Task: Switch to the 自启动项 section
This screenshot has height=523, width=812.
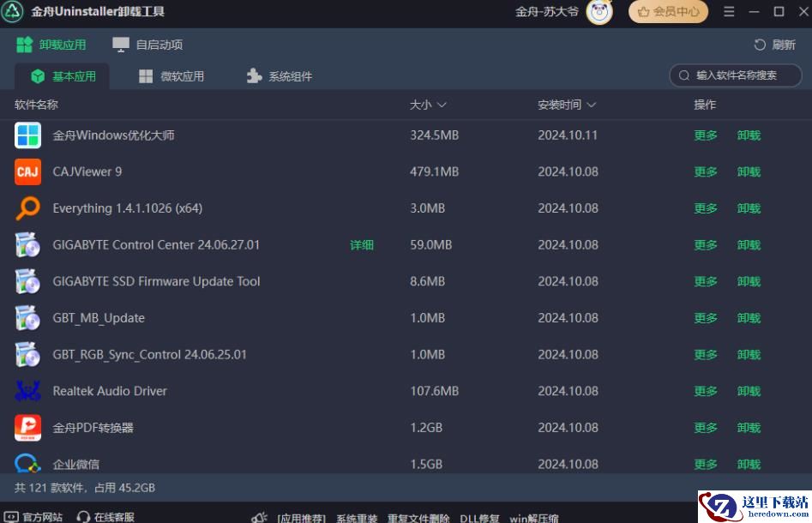Action: (147, 45)
